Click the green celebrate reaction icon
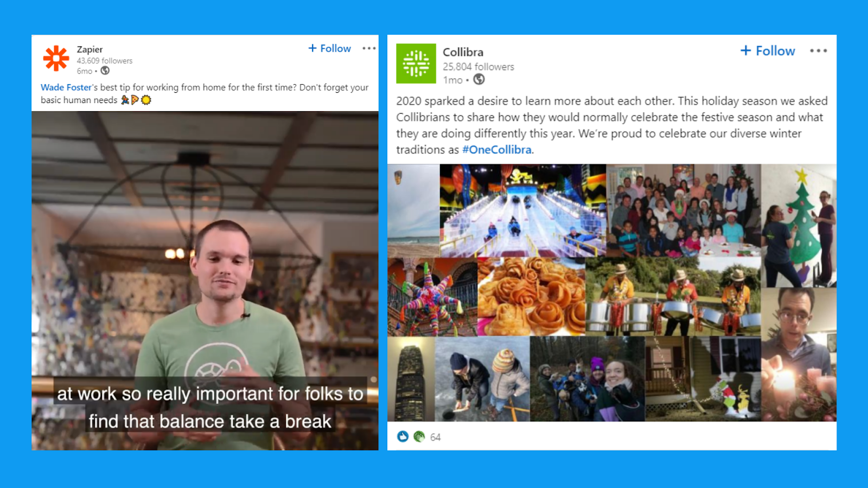868x488 pixels. click(419, 436)
